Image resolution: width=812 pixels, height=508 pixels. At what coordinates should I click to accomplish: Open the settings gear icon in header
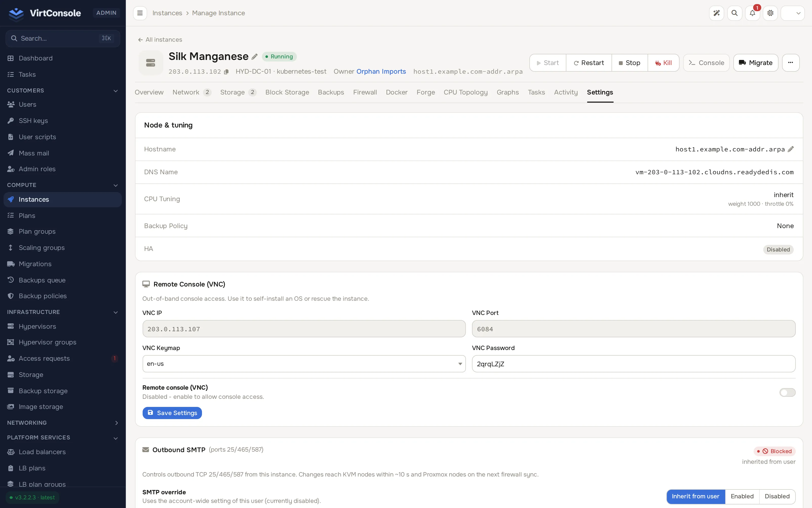[x=770, y=13]
